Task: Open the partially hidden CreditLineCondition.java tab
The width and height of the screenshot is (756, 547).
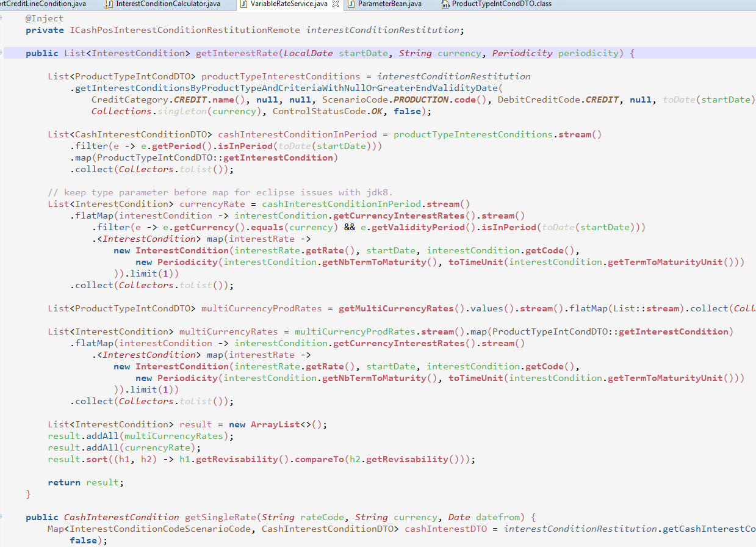Action: click(x=43, y=4)
